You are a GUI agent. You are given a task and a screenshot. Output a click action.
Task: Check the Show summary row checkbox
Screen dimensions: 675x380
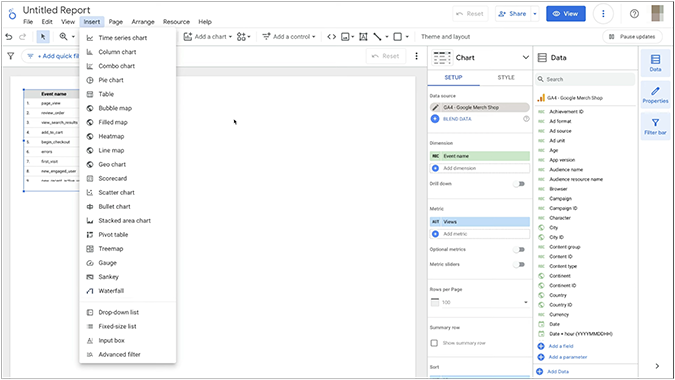click(x=434, y=343)
